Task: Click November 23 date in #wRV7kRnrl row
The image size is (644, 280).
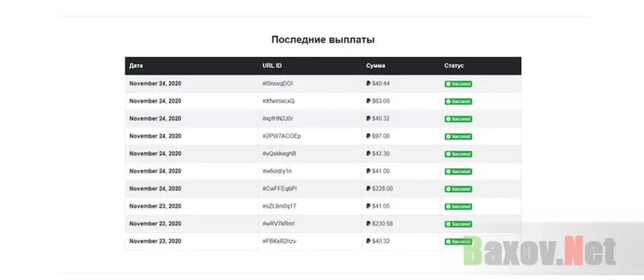Action: (155, 224)
